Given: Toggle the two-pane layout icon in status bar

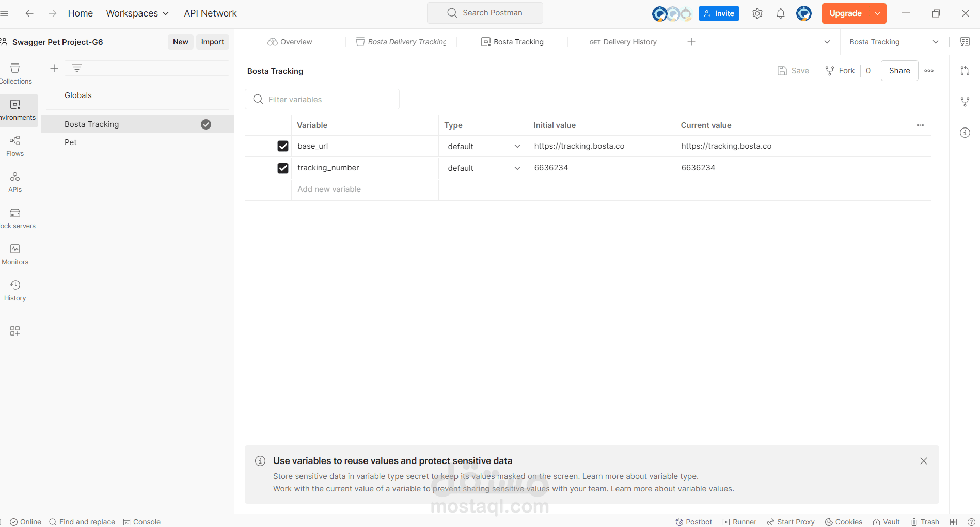Looking at the screenshot, I should pos(953,522).
